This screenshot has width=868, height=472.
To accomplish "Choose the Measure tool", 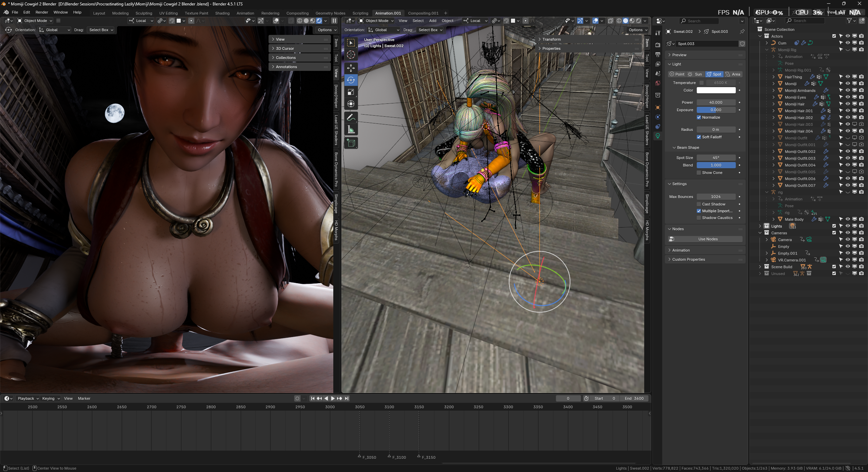I will point(351,130).
